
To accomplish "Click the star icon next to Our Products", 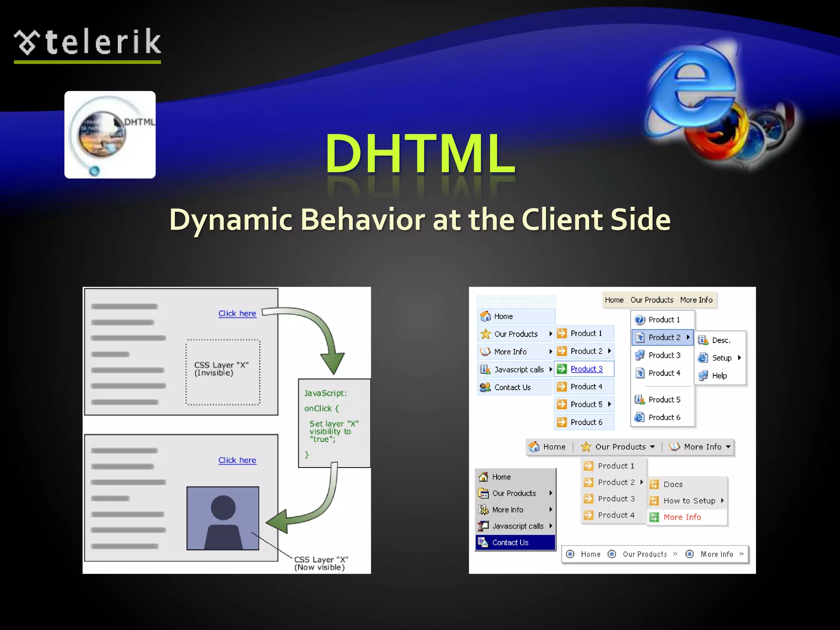I will [x=486, y=334].
